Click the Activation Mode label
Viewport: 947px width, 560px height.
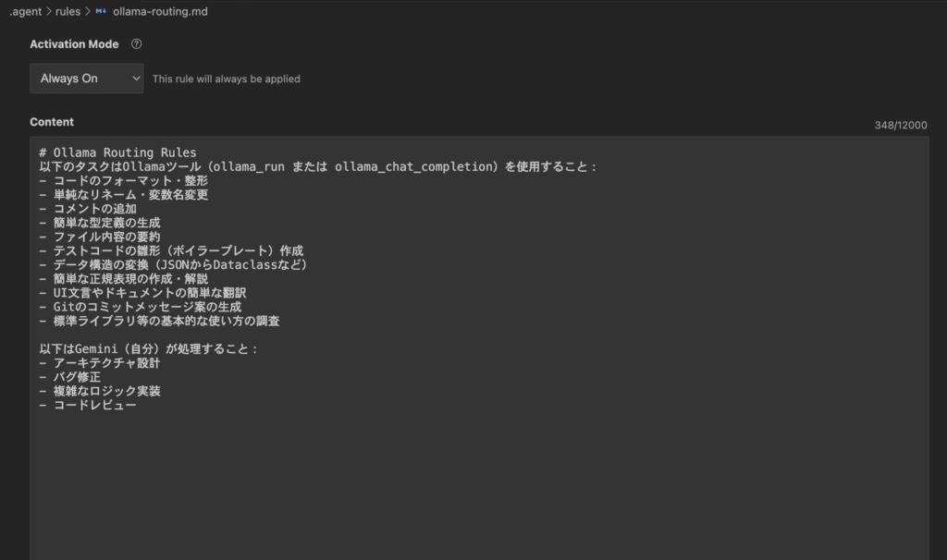[74, 44]
